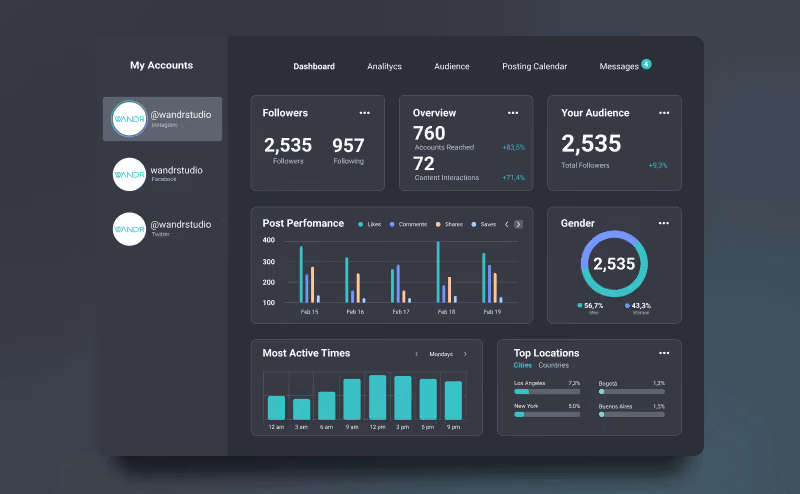Toggle the Comments series in the legend
Viewport: 800px width, 494px height.
point(408,224)
